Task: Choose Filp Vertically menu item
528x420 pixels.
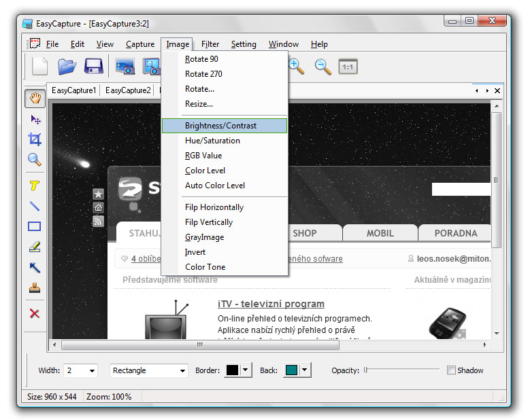Action: (x=225, y=222)
